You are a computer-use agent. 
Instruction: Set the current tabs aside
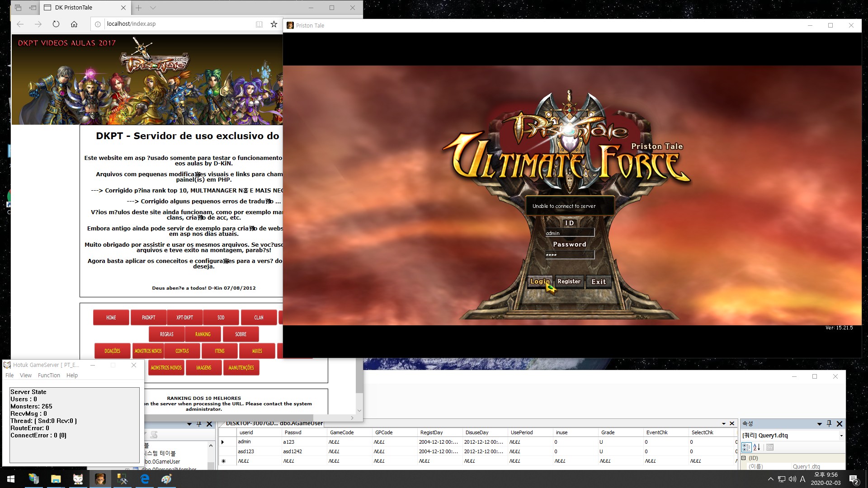coord(33,8)
